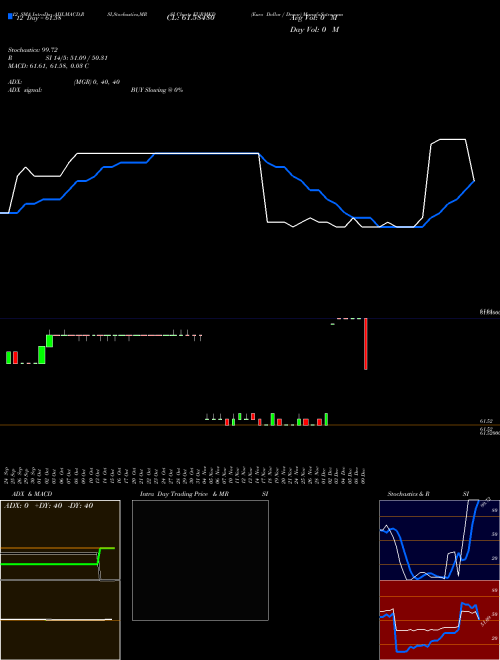Screen dimensions: 500x660
Task: Click the tall red candlestick on the latest date
Action: point(366,344)
